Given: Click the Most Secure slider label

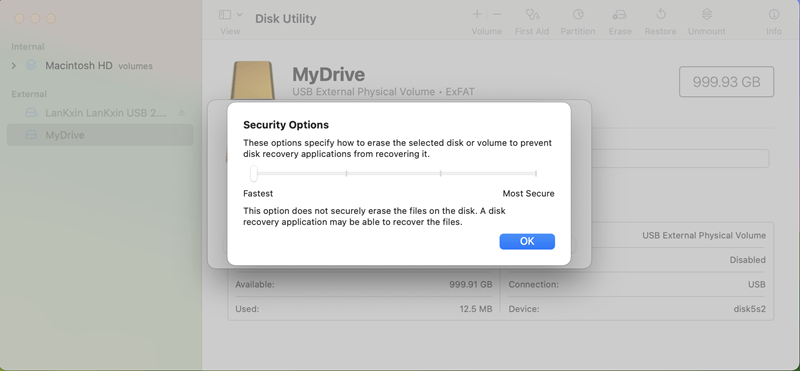Looking at the screenshot, I should click(529, 193).
